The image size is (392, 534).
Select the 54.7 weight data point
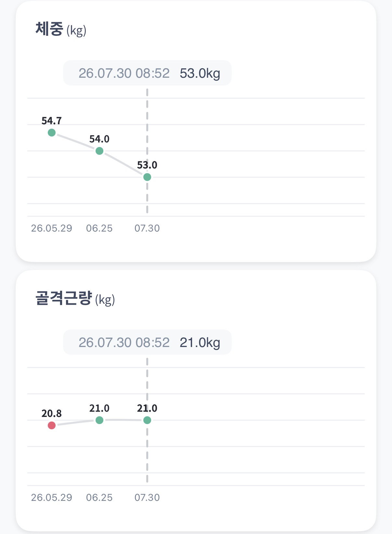[x=52, y=133]
